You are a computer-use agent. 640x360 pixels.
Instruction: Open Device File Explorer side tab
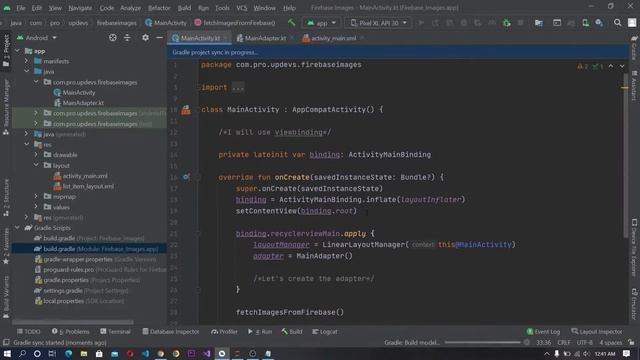pos(634,247)
